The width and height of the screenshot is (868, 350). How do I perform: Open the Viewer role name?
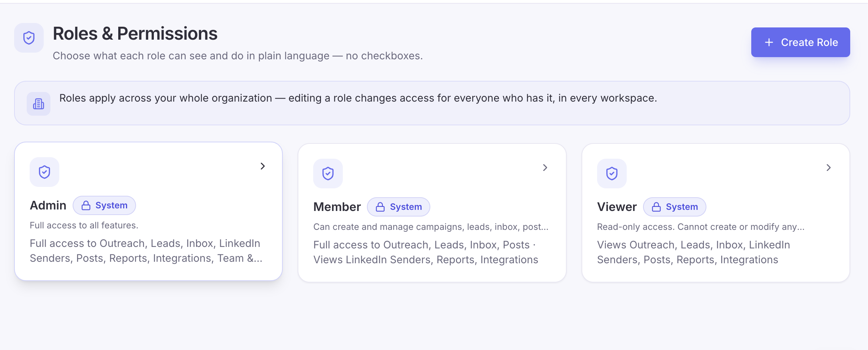point(617,207)
